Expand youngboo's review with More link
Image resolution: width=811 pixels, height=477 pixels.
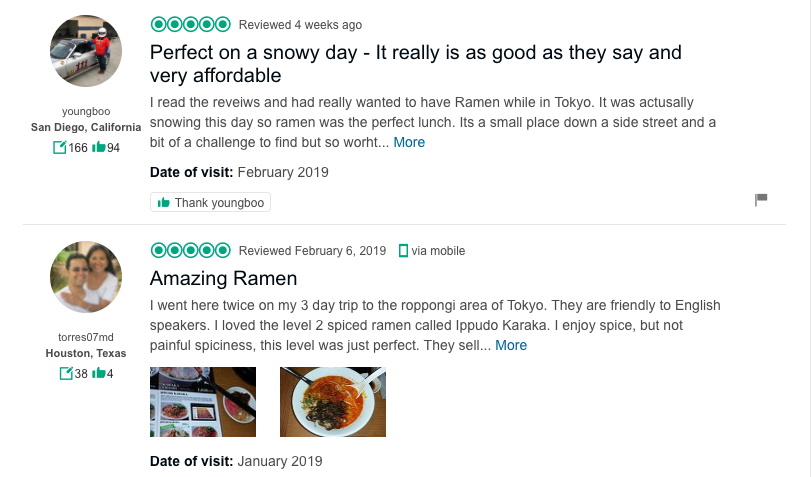click(x=409, y=142)
